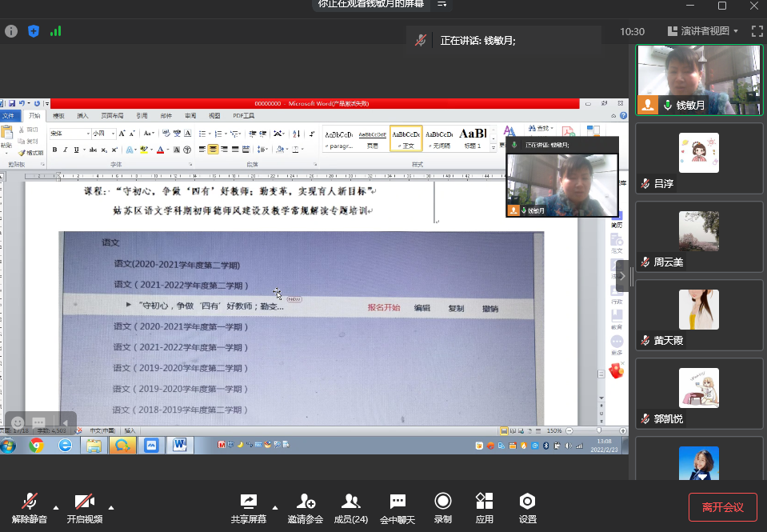Open the sharing options menu at top
This screenshot has width=767, height=532.
(441, 4)
